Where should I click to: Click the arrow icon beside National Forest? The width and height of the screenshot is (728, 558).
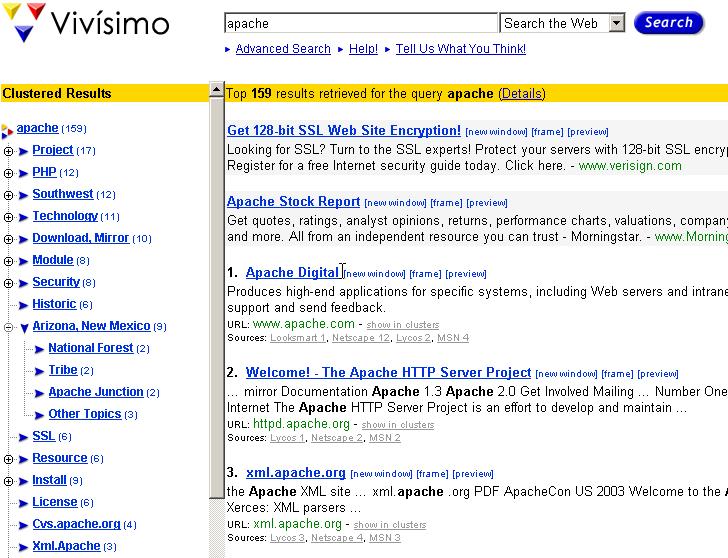point(39,349)
